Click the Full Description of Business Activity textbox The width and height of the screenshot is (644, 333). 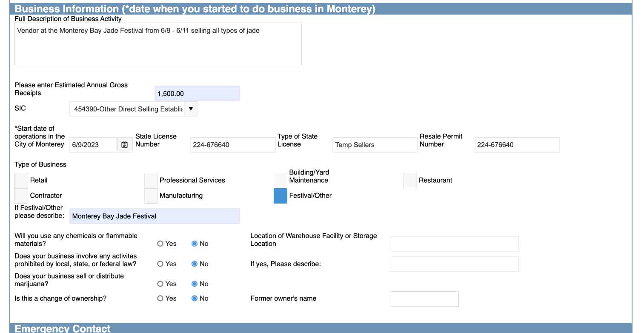158,44
